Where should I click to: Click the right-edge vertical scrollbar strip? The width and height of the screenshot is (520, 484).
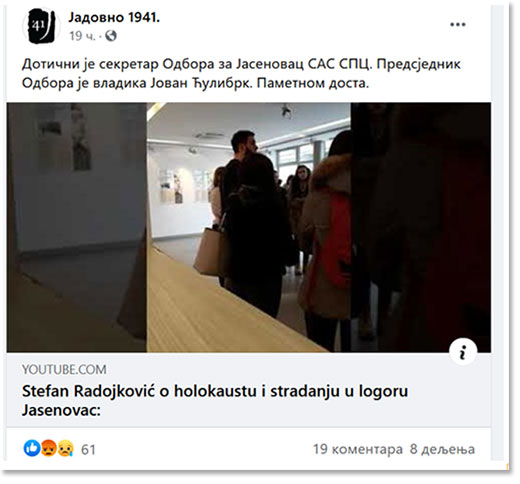(501, 235)
